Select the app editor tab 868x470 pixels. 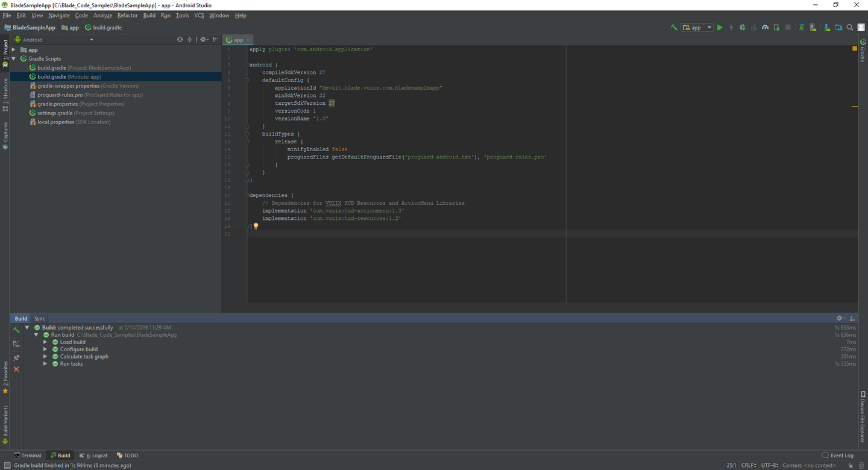point(238,40)
